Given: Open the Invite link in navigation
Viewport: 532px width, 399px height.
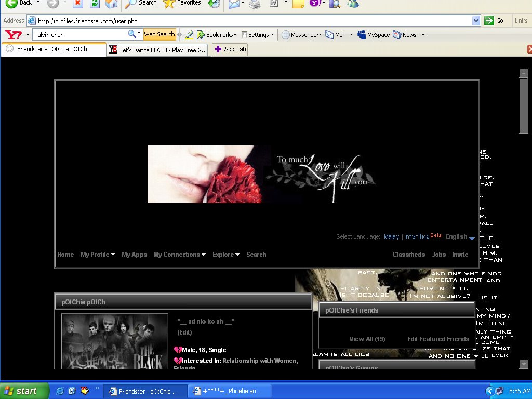Looking at the screenshot, I should click(460, 255).
